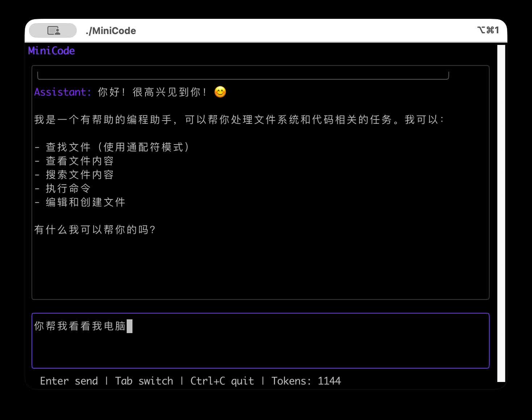Screen dimensions: 532x420
Task: Click the ⌥⌘1 shortcut indicator
Action: click(488, 30)
